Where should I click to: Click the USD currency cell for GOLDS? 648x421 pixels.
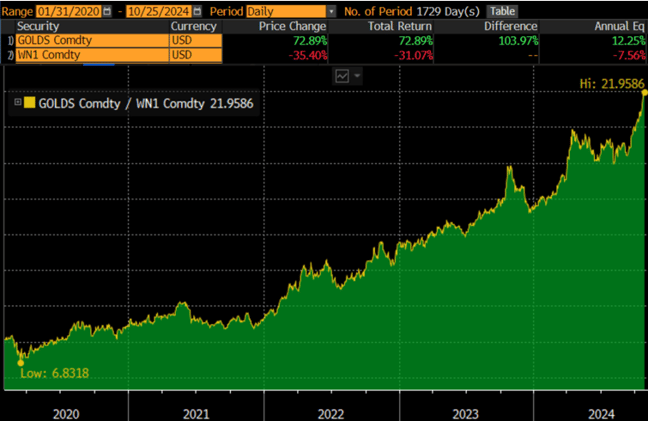(195, 40)
